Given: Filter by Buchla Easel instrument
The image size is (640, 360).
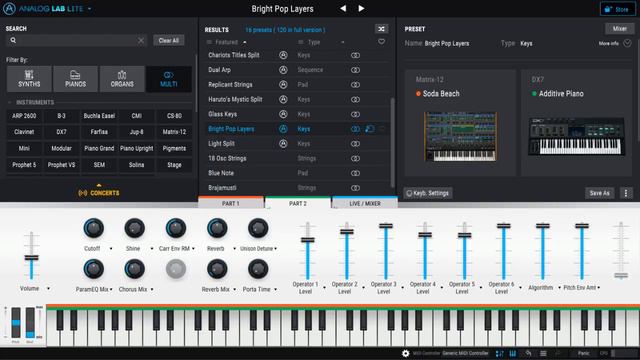Looking at the screenshot, I should pyautogui.click(x=99, y=116).
